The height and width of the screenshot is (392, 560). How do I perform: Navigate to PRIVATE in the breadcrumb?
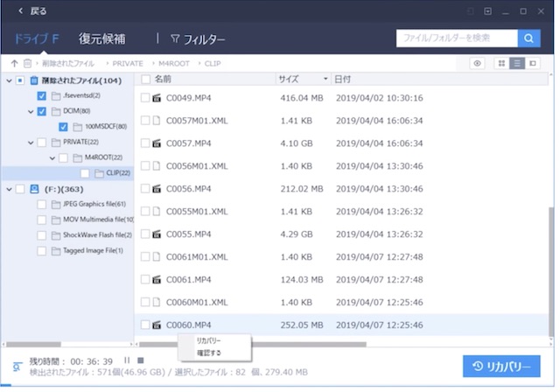tap(128, 64)
